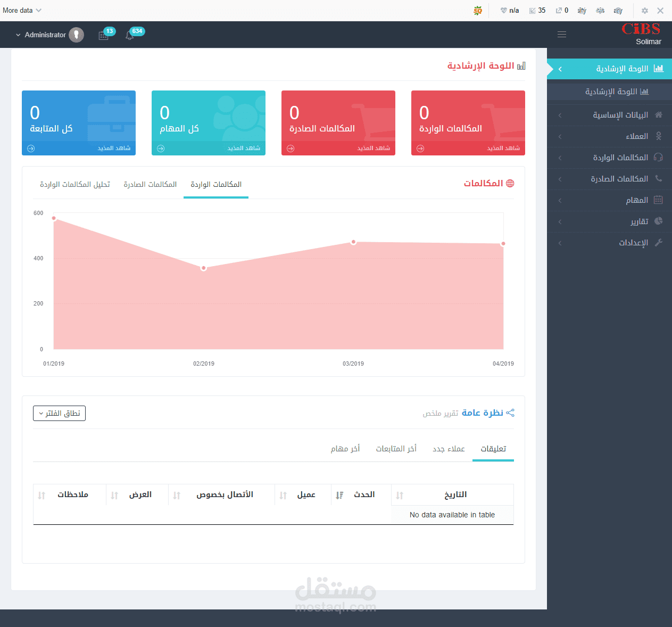672x627 pixels.
Task: Open the calendar icon with badge 13
Action: [103, 36]
